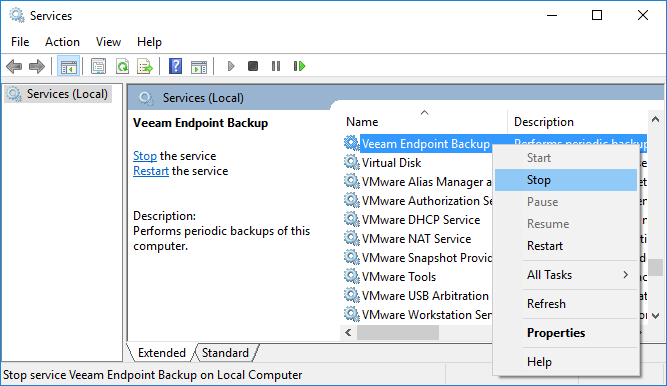Click the Pause Service toolbar icon
The height and width of the screenshot is (386, 667).
coord(276,66)
